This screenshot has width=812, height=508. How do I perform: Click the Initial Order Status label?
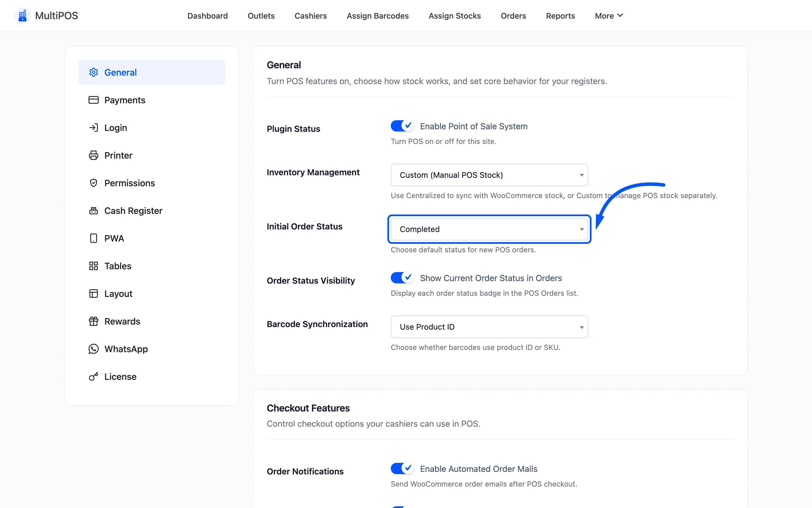click(304, 226)
